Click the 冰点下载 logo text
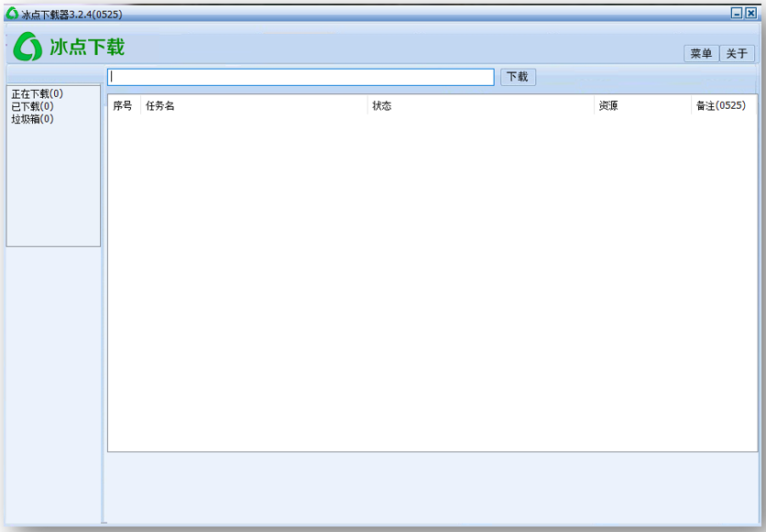The image size is (766, 532). [87, 47]
